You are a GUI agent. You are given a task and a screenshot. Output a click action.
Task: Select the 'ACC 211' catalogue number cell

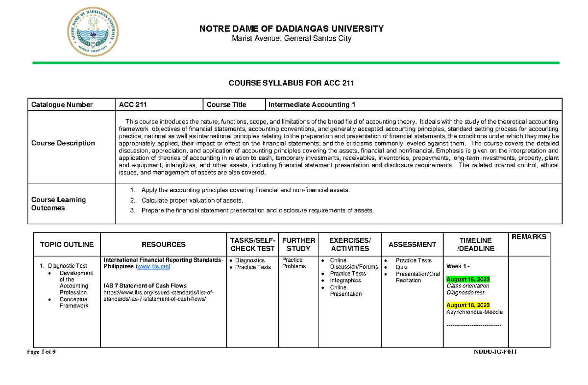pos(159,104)
